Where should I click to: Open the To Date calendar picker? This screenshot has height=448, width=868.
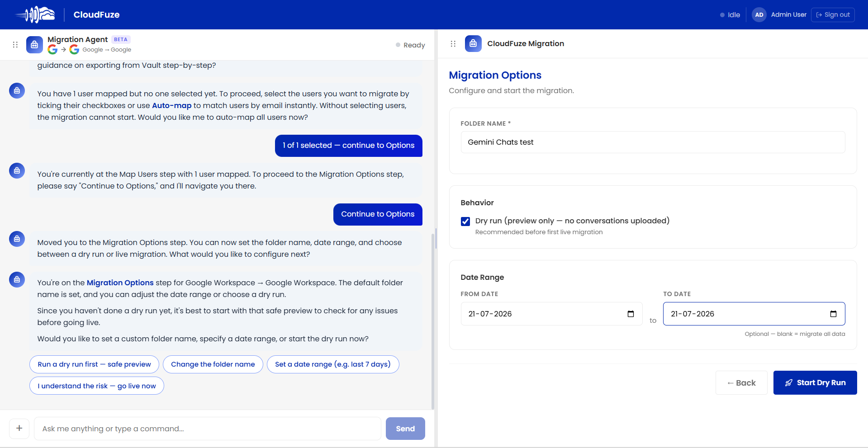coord(834,314)
